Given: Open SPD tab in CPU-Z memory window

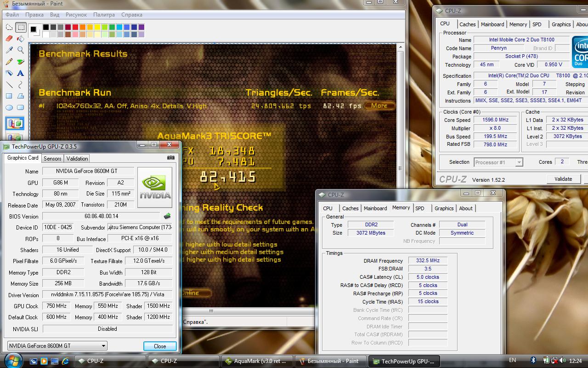Looking at the screenshot, I should point(420,208).
